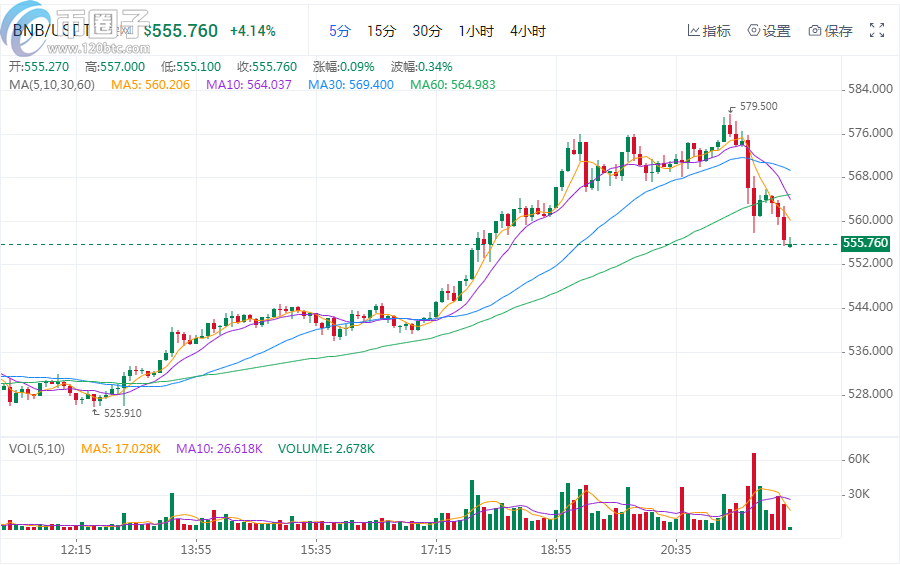Open the 指标 indicators menu

coord(709,31)
